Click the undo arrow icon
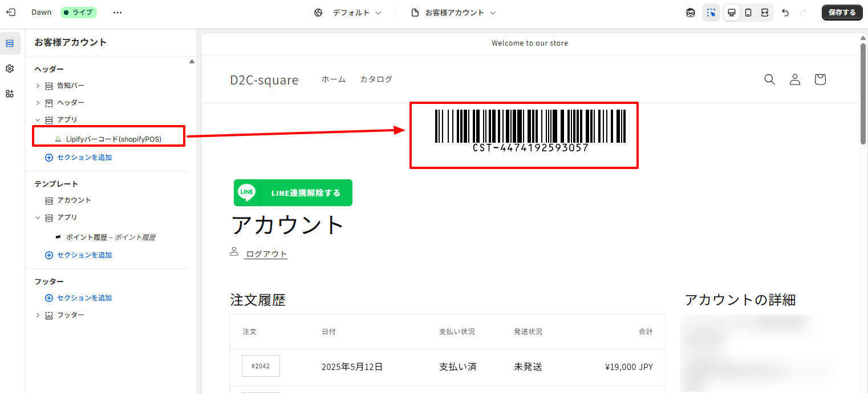 coord(785,13)
